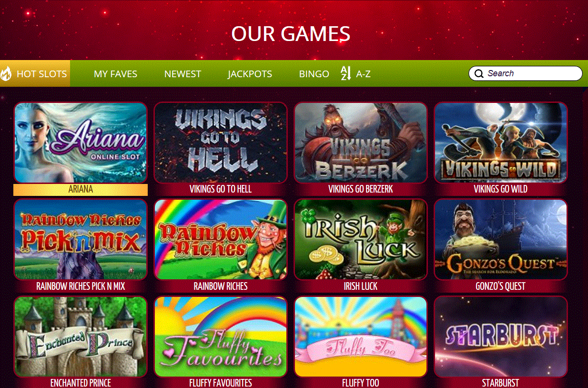Play Rainbow Riches Pick N Mix

coord(81,240)
